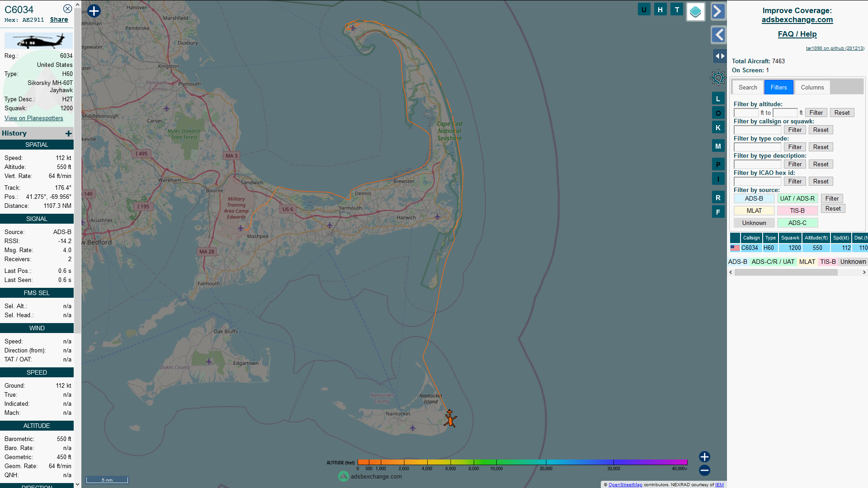Toggle the K map option button
The height and width of the screenshot is (488, 868).
click(718, 127)
